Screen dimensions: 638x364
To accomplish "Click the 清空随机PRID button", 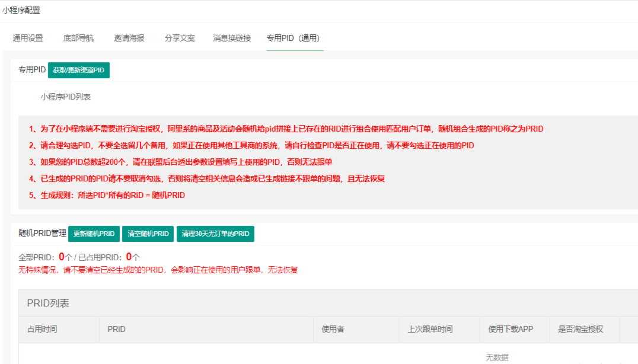I will pyautogui.click(x=146, y=234).
